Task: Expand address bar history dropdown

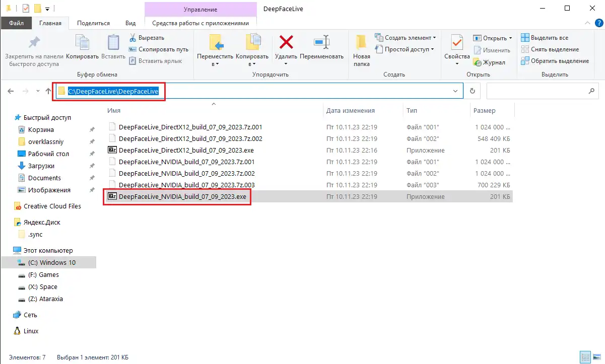Action: (455, 91)
